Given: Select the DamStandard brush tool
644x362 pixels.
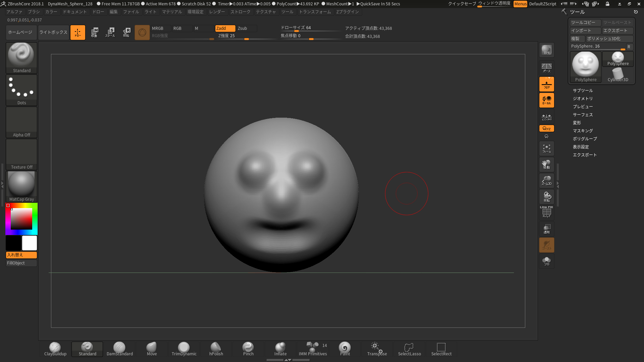Looking at the screenshot, I should tap(119, 348).
